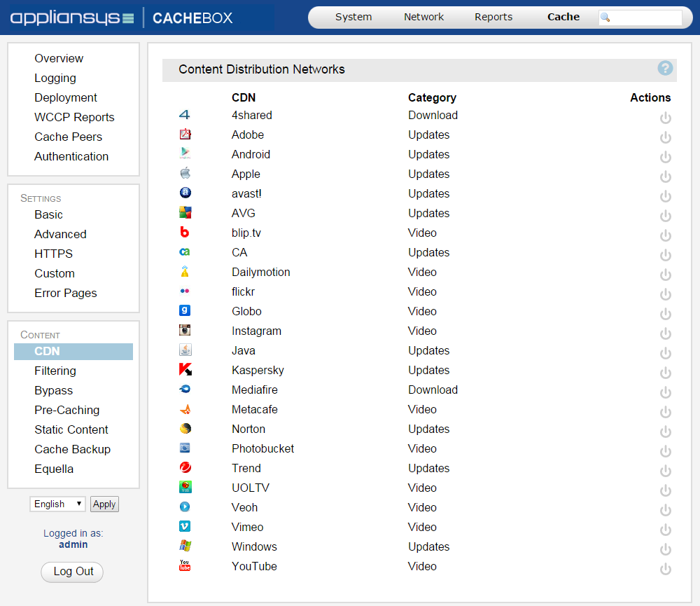Open the English language dropdown
This screenshot has width=700, height=606.
coord(57,504)
